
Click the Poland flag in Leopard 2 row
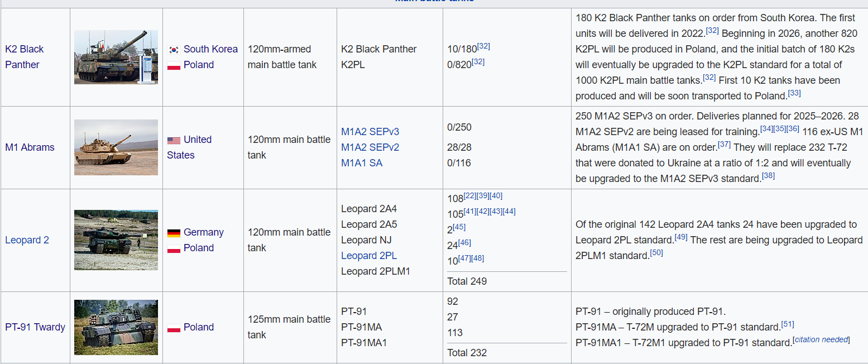pyautogui.click(x=174, y=248)
